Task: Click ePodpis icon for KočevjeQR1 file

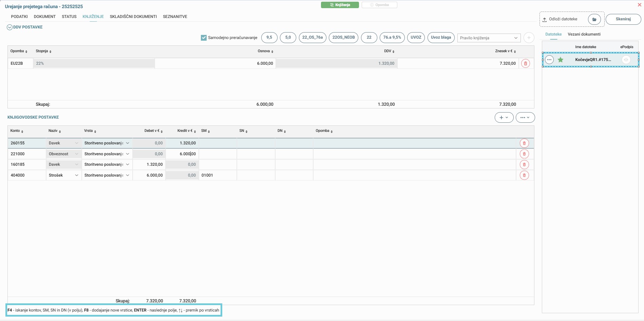Action: tap(626, 60)
